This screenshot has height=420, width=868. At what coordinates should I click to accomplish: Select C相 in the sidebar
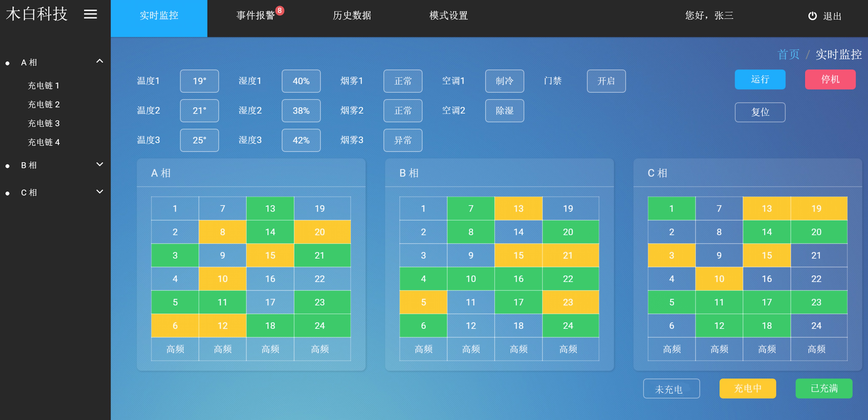coord(29,193)
